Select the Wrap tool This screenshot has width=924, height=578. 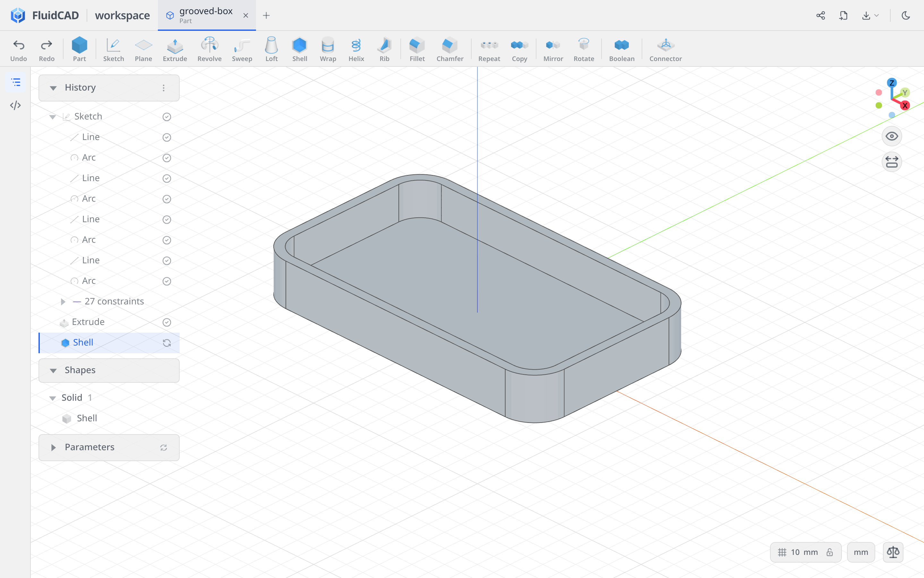(x=328, y=49)
